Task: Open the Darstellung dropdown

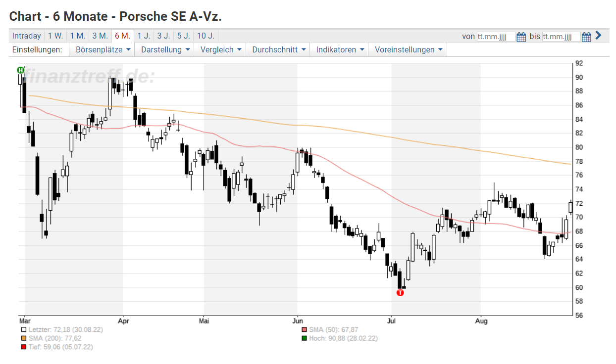Action: point(165,49)
